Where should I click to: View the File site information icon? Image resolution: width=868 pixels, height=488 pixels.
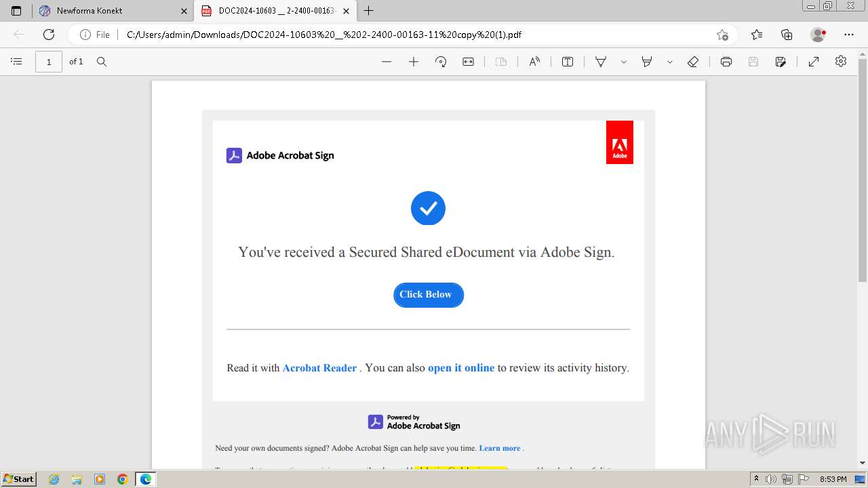[95, 35]
